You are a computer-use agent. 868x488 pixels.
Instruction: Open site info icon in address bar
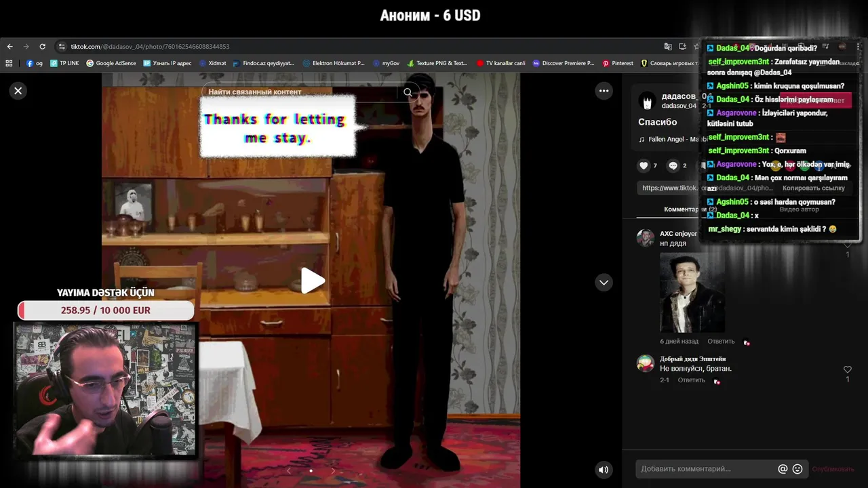pos(62,47)
